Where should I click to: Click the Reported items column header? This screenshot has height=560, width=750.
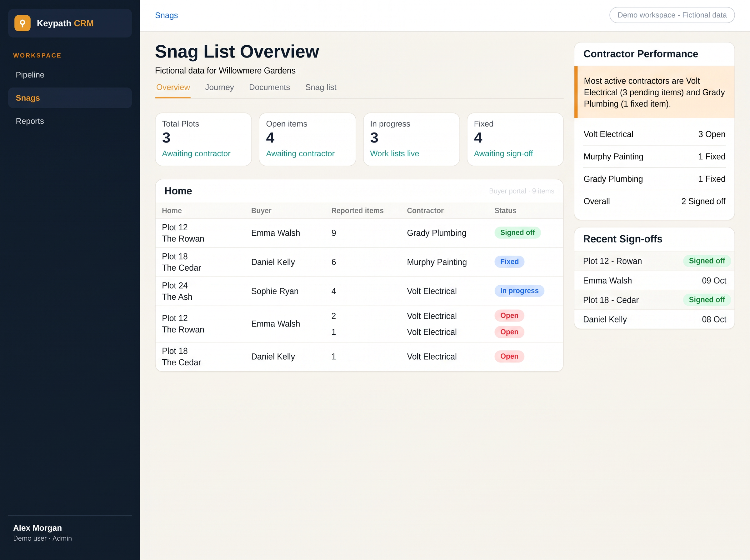tap(357, 211)
